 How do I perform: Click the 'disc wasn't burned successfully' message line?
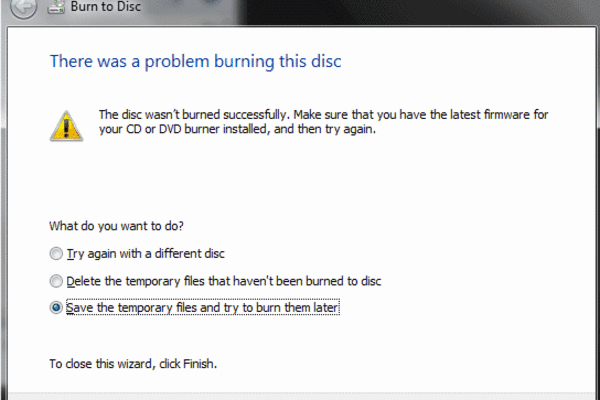[323, 114]
